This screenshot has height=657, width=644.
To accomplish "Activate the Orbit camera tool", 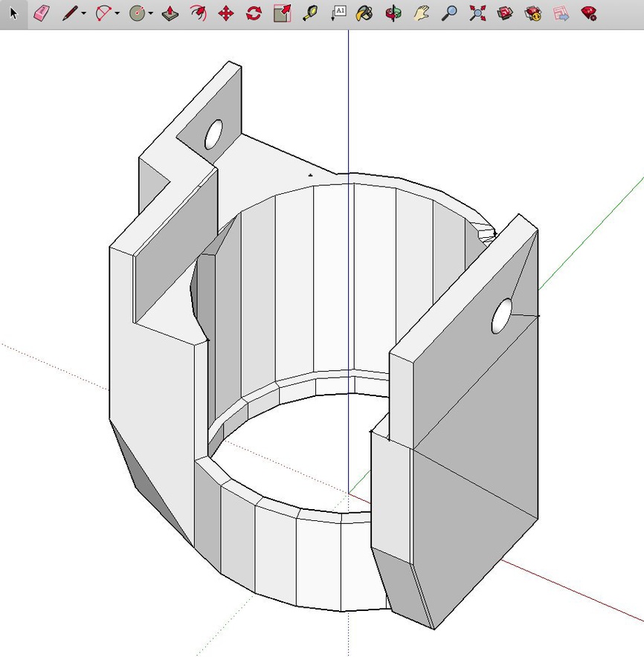I will (x=393, y=13).
